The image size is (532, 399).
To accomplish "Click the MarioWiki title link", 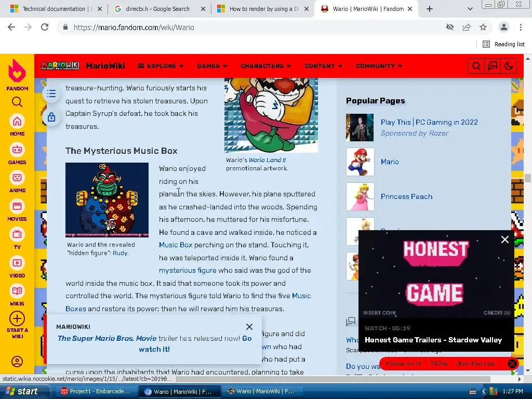I will coord(105,66).
